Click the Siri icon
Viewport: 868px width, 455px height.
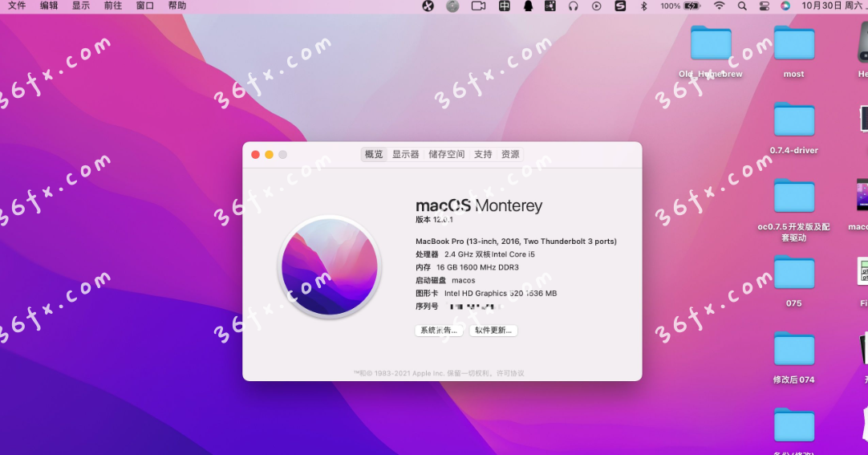point(785,6)
